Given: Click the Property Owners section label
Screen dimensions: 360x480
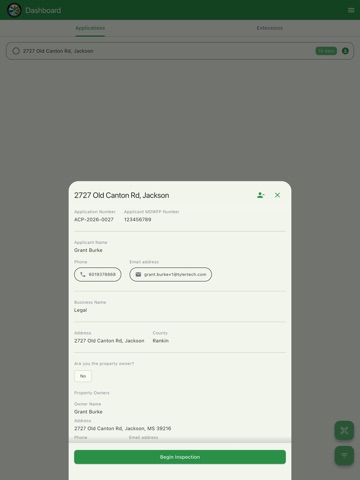Looking at the screenshot, I should [92, 393].
